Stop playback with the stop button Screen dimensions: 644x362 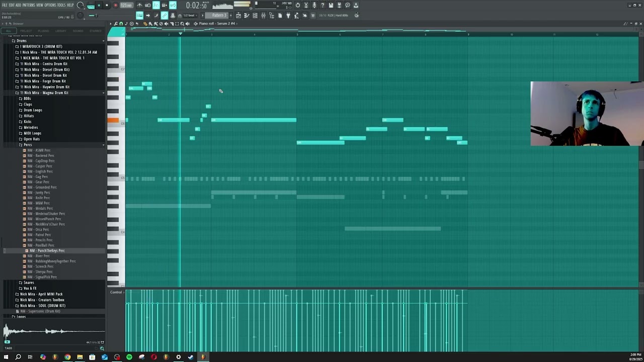[107, 5]
